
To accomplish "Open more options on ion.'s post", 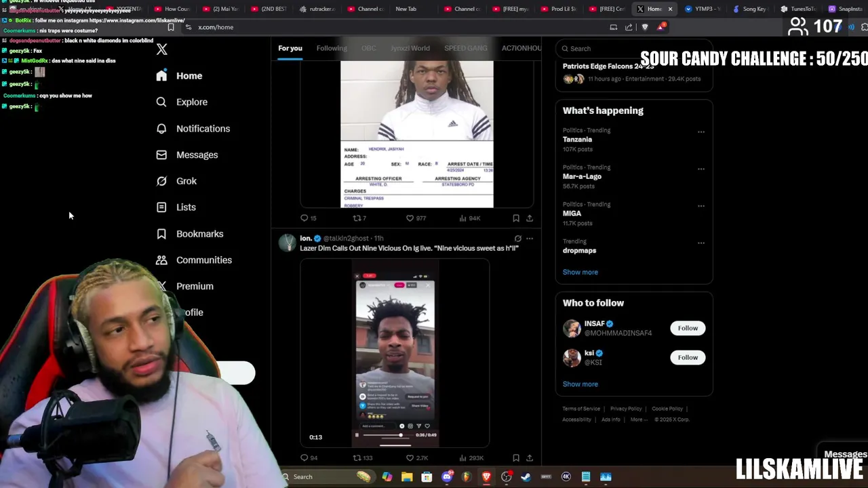I will 530,239.
